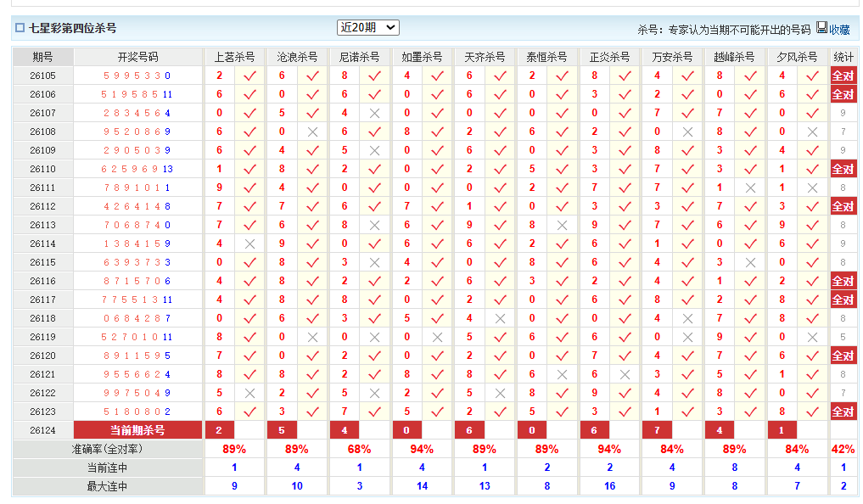Click the 最大连中 value 16
This screenshot has width=863, height=504.
[x=609, y=486]
